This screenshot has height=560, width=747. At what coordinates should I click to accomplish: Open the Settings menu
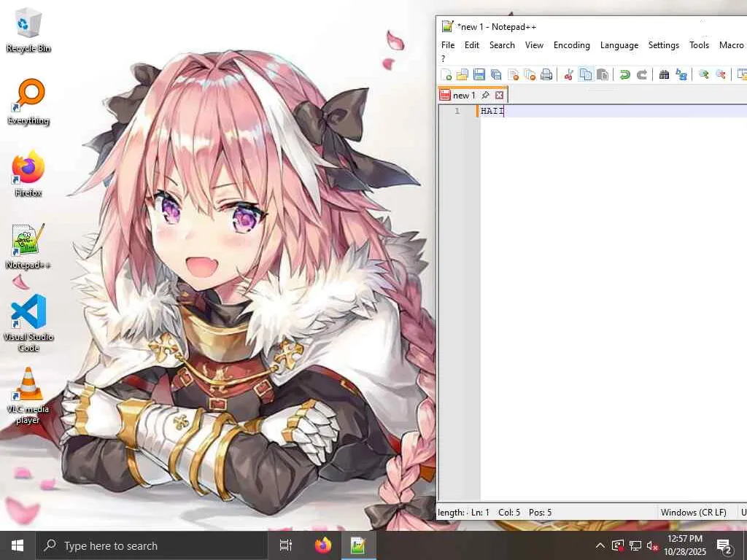coord(664,44)
